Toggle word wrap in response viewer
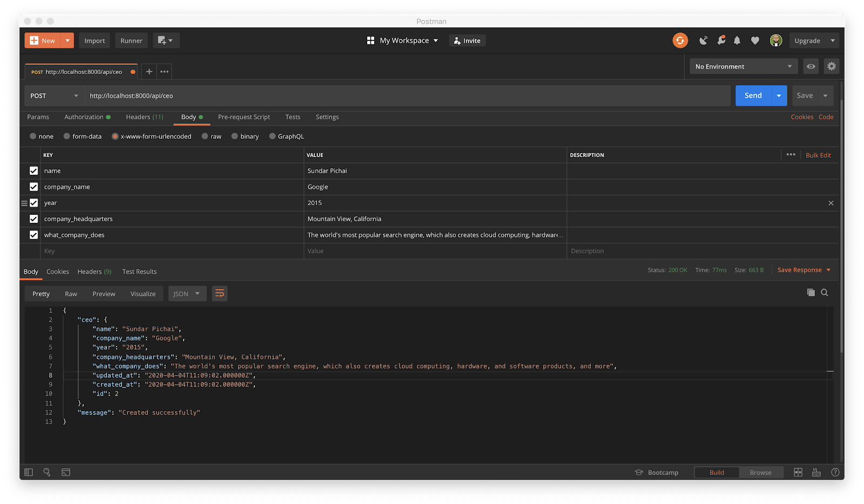Screen dimensions: 864x504 coord(219,294)
